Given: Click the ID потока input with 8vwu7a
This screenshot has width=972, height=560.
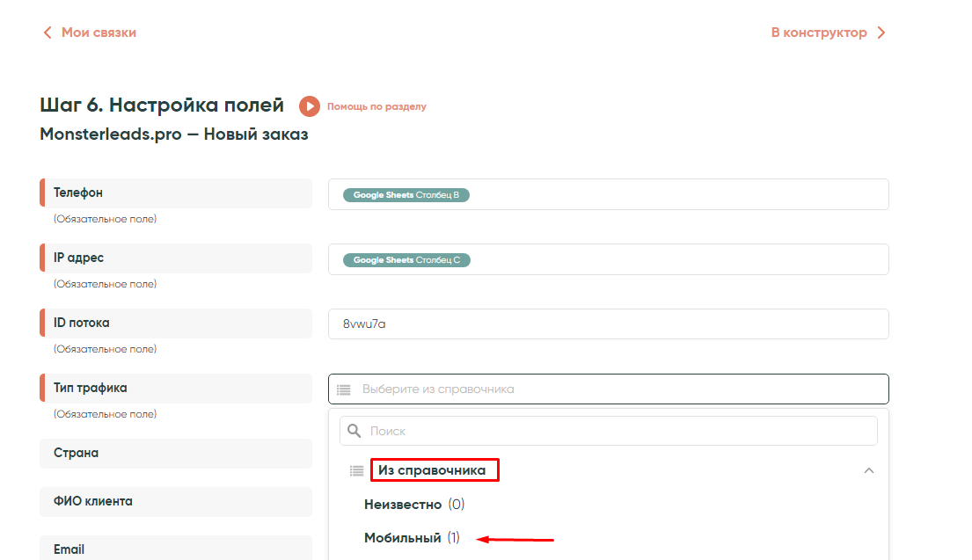Looking at the screenshot, I should 608,324.
